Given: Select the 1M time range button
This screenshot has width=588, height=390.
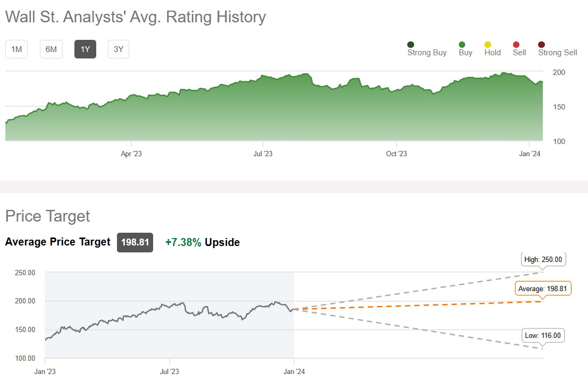Looking at the screenshot, I should pos(16,49).
